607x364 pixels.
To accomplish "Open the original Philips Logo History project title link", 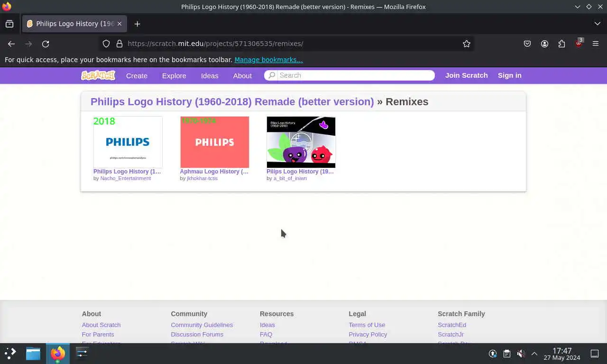I will click(232, 102).
